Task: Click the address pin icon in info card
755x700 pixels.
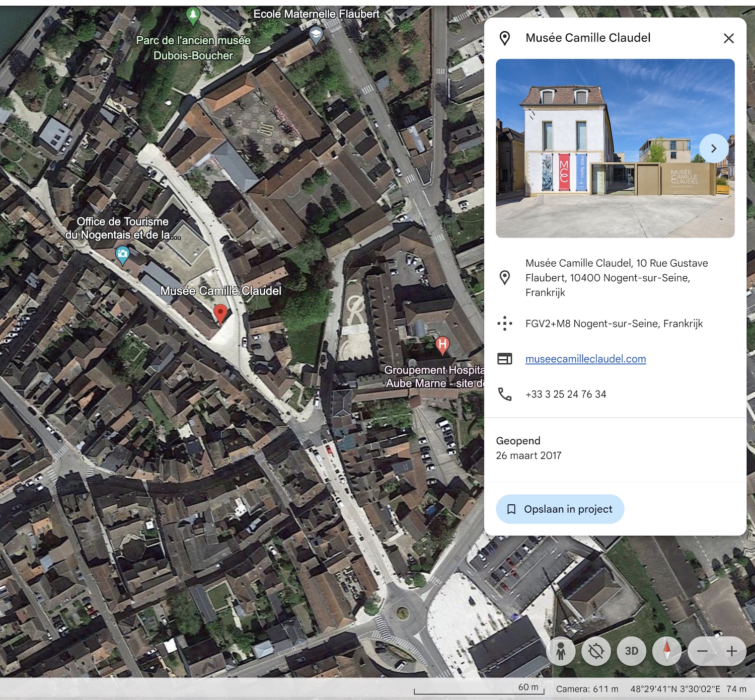Action: [505, 278]
